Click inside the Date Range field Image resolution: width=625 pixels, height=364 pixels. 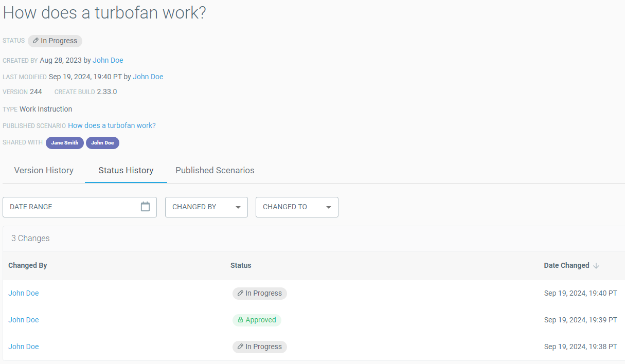pyautogui.click(x=72, y=207)
